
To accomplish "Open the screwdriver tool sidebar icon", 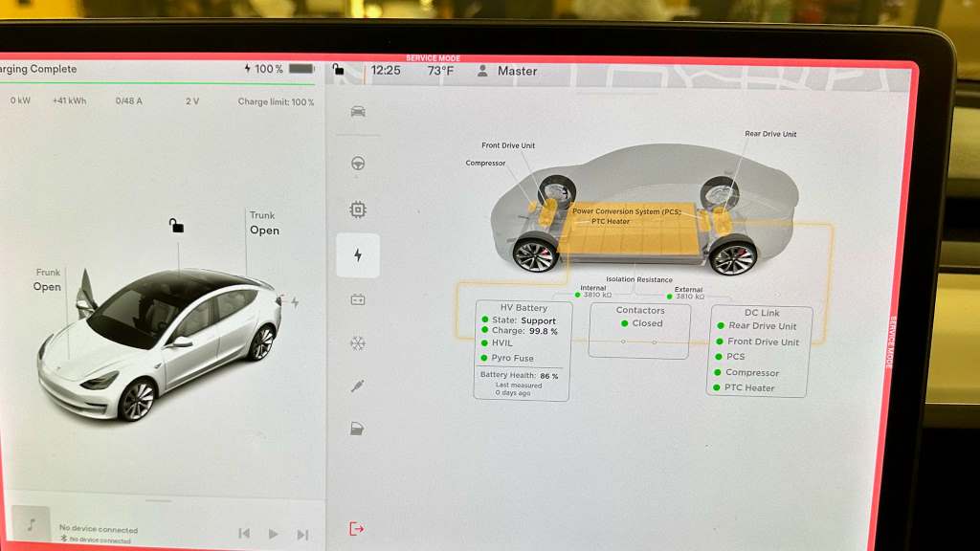I will (358, 386).
